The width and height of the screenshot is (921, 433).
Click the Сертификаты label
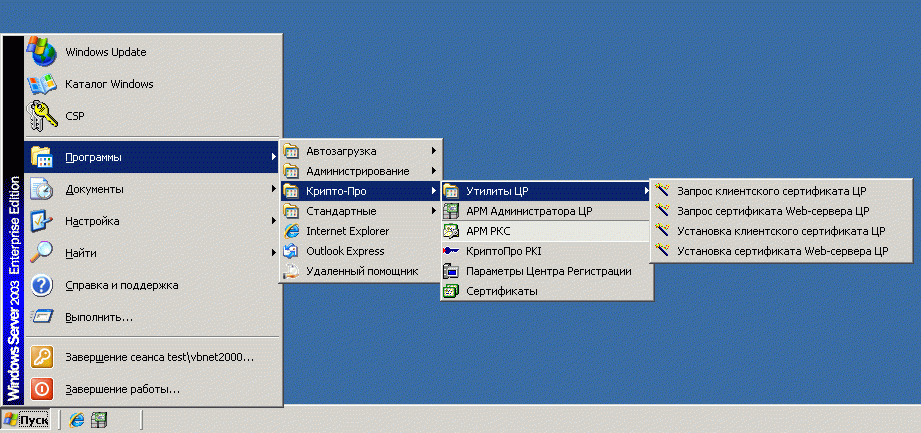coord(502,291)
